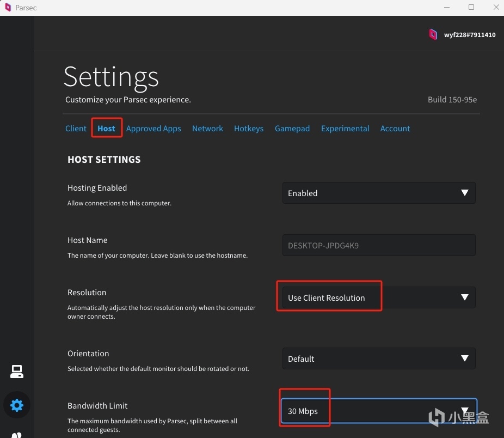Go to the Account tab
Viewport: 504px width, 438px height.
395,129
